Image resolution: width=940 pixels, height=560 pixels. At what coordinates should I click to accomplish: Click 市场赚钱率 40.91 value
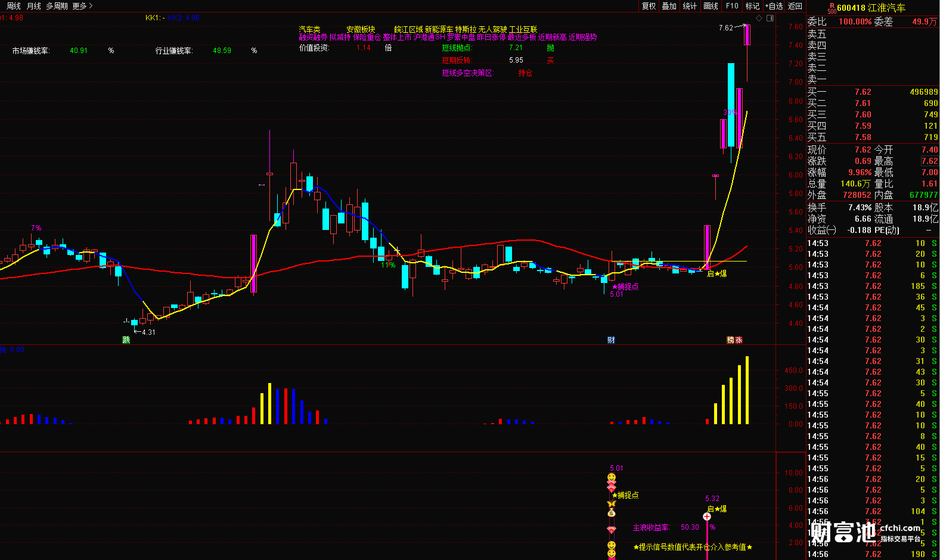79,51
